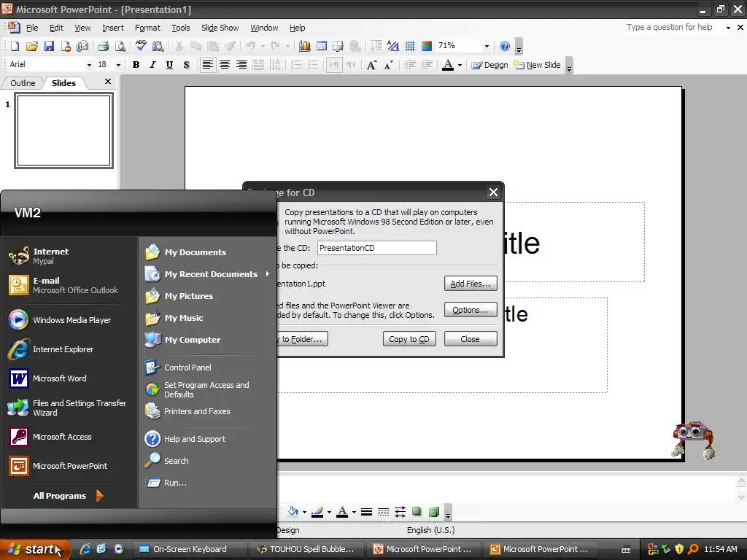Show the grid using the toolbar icon
747x560 pixels.
pos(410,46)
